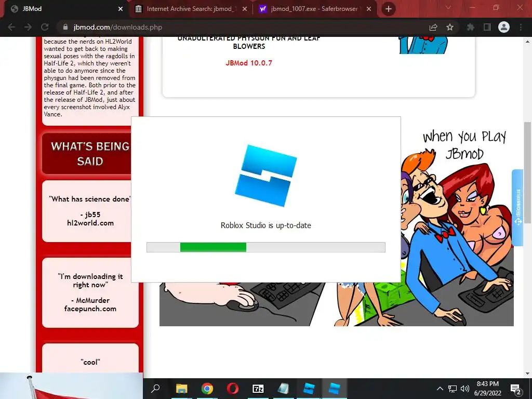
Task: Close the JBMod tab
Action: (x=121, y=9)
